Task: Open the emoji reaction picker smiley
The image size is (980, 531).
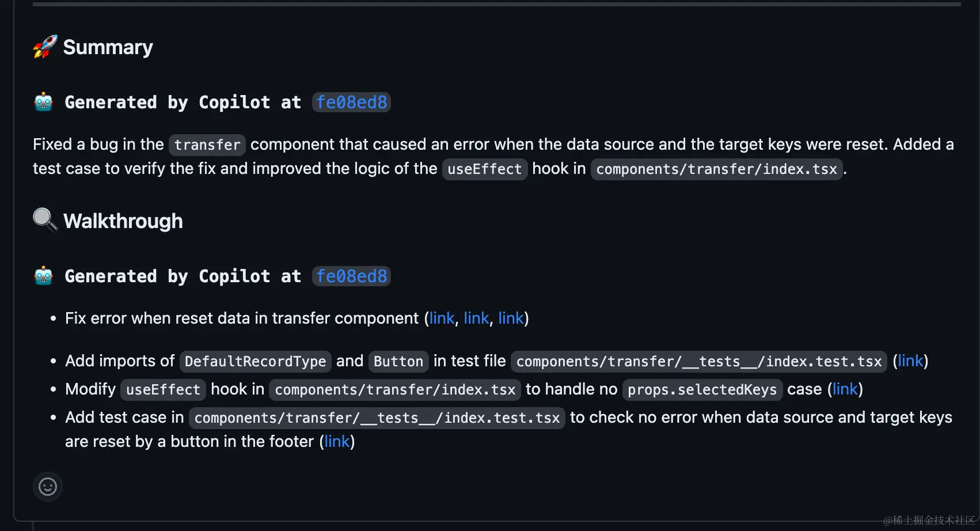Action: point(48,487)
